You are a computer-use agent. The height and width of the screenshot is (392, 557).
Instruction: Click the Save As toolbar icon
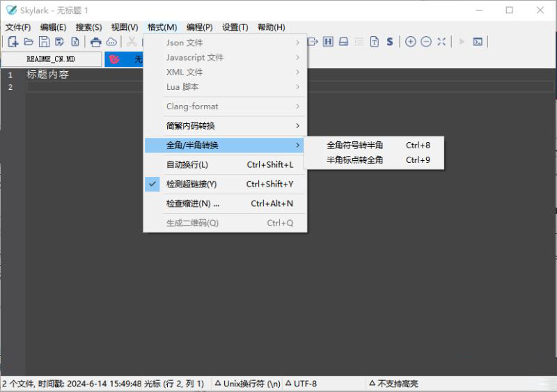60,42
